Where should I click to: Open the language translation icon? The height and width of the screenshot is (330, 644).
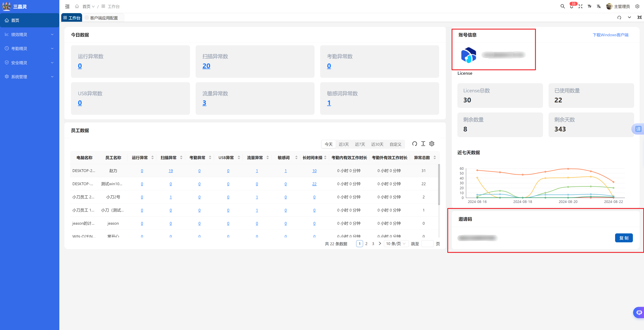coord(599,6)
